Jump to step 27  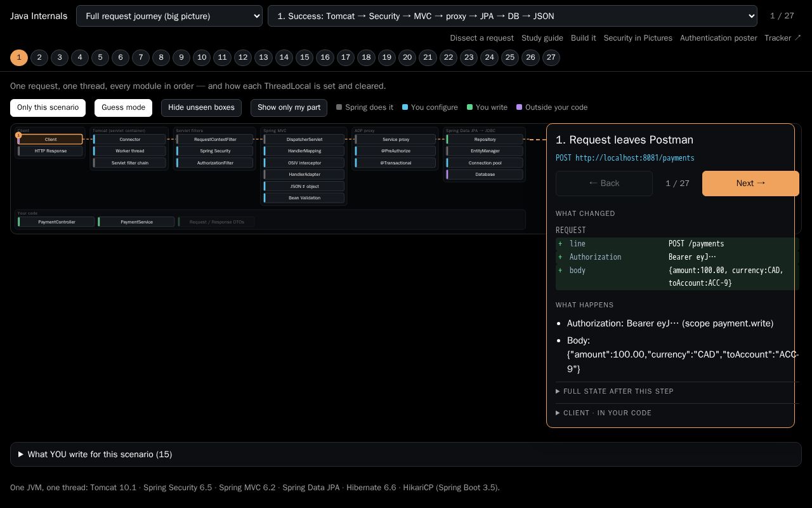(x=551, y=58)
